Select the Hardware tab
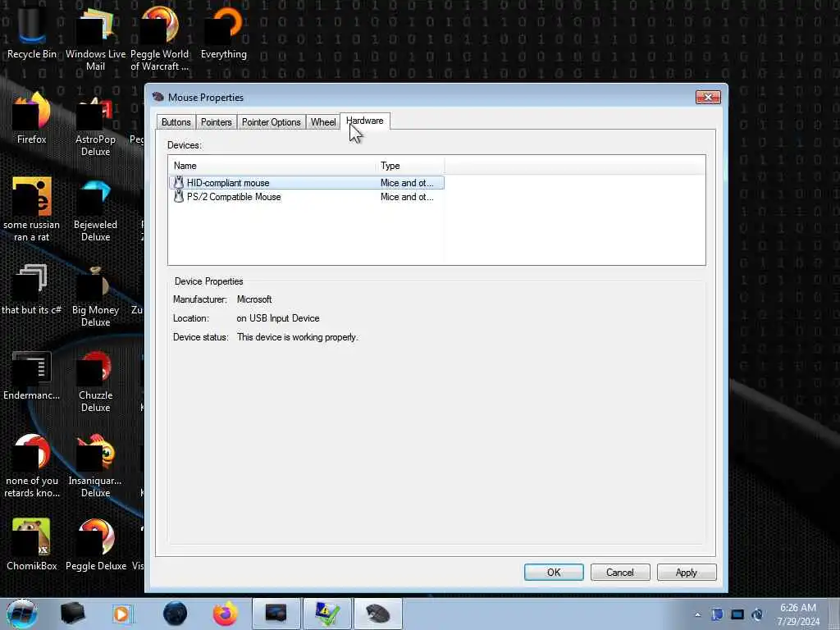Image resolution: width=840 pixels, height=630 pixels. pos(365,121)
